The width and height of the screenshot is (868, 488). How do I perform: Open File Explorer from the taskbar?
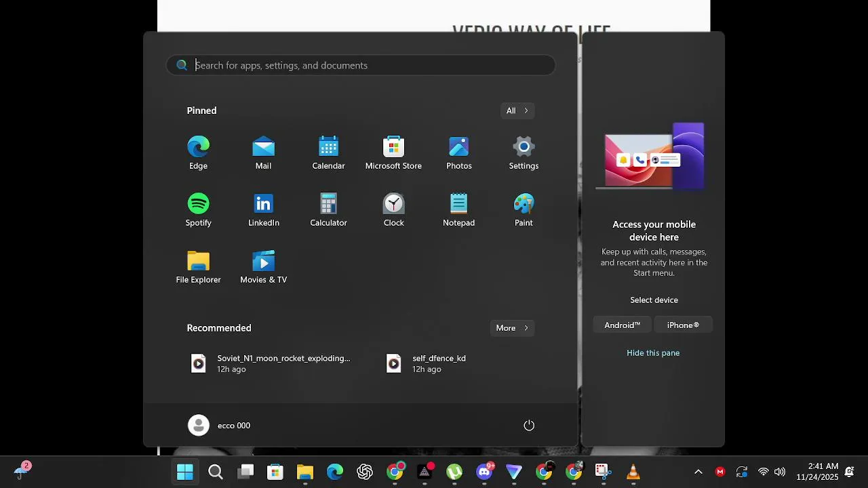point(305,472)
